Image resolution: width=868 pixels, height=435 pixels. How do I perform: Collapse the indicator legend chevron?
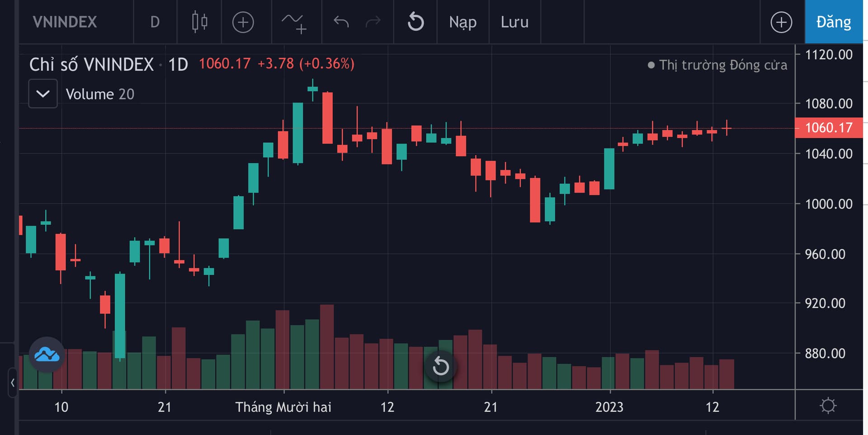coord(43,94)
